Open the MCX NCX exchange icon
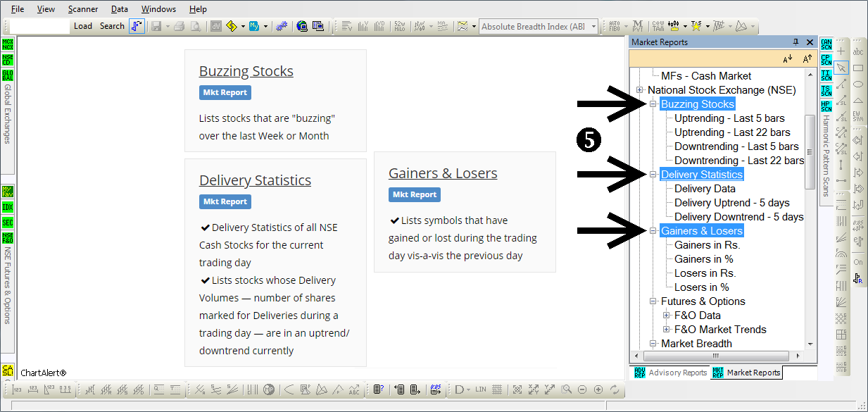Viewport: 868px width, 412px height. [8, 44]
